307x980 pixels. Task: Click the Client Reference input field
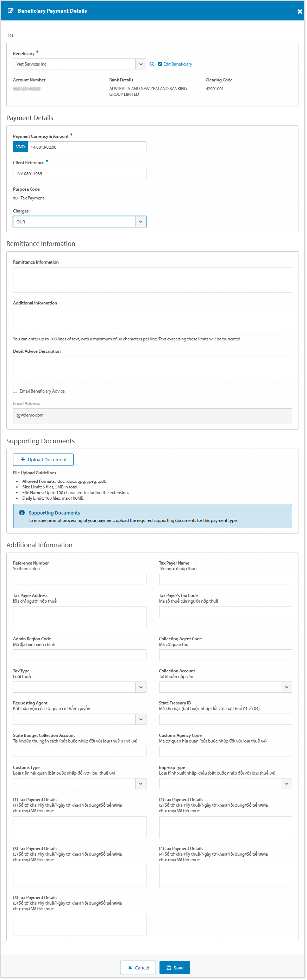click(80, 173)
